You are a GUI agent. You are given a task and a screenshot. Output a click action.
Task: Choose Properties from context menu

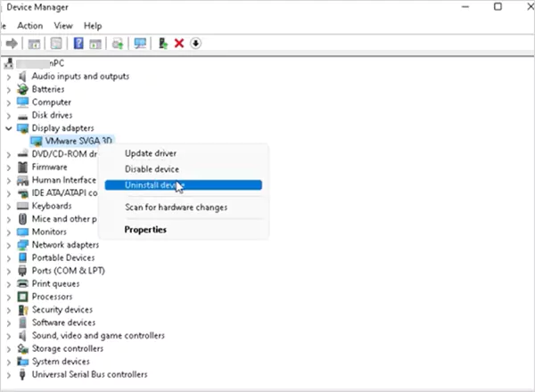pyautogui.click(x=183, y=230)
